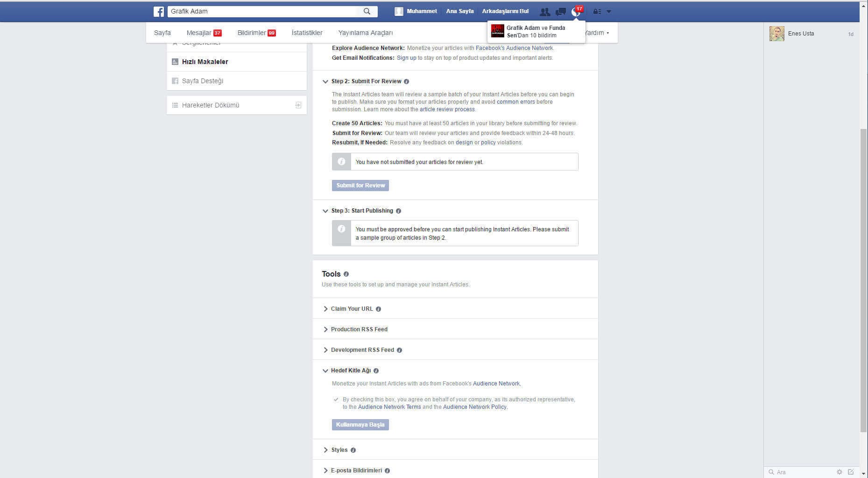Open the İstatistikler tab
The image size is (868, 478).
[307, 33]
